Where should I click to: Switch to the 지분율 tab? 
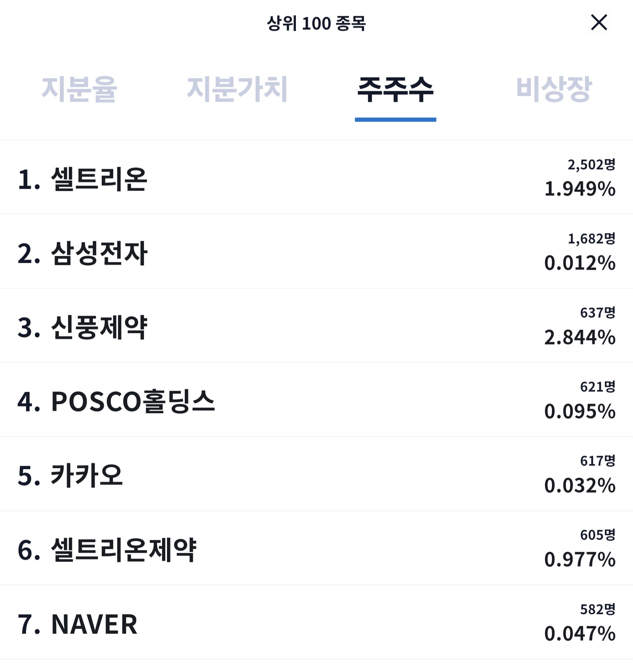click(79, 89)
